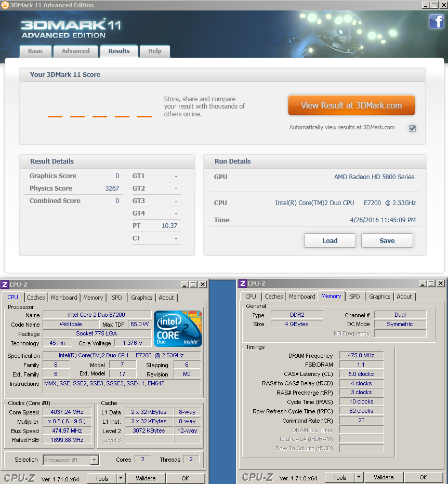Open the Facebook icon in 3DMark header
Screen dimensions: 448x484
pos(436,21)
